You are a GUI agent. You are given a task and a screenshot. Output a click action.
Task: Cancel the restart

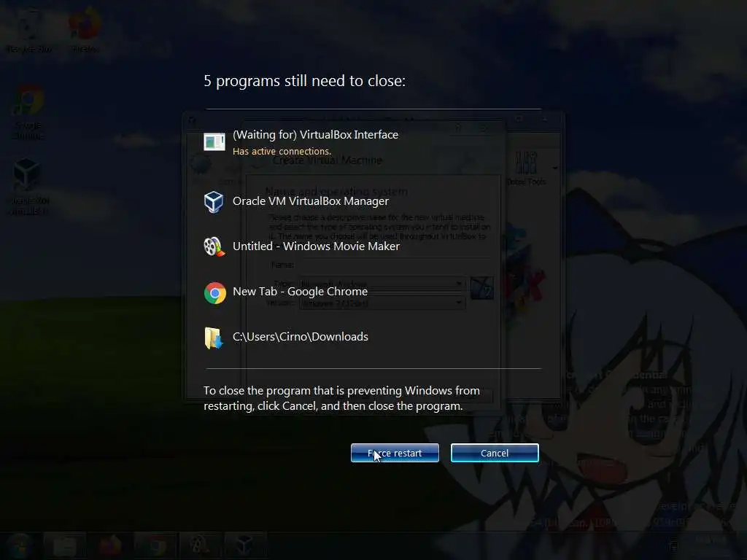(495, 453)
